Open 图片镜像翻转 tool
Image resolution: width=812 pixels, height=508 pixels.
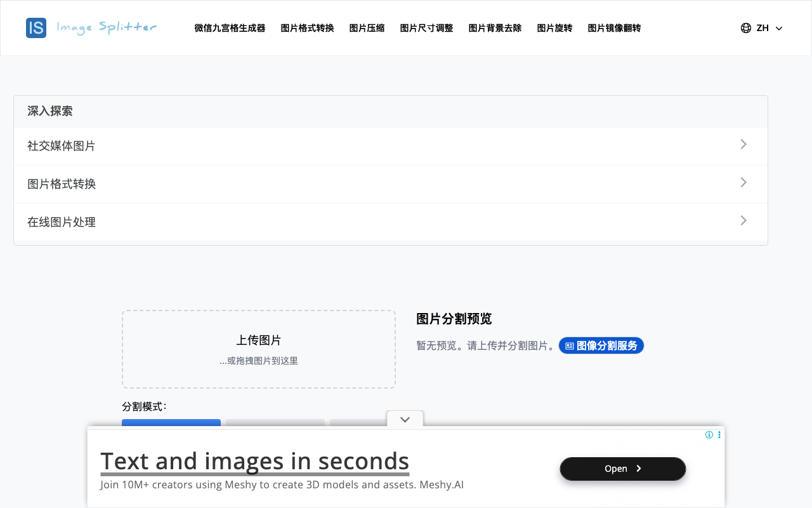[x=614, y=28]
